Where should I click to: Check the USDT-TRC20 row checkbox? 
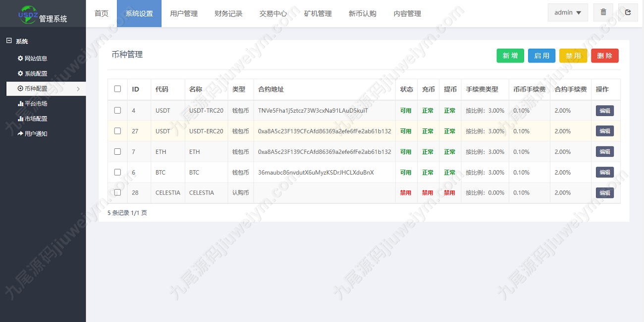117,110
